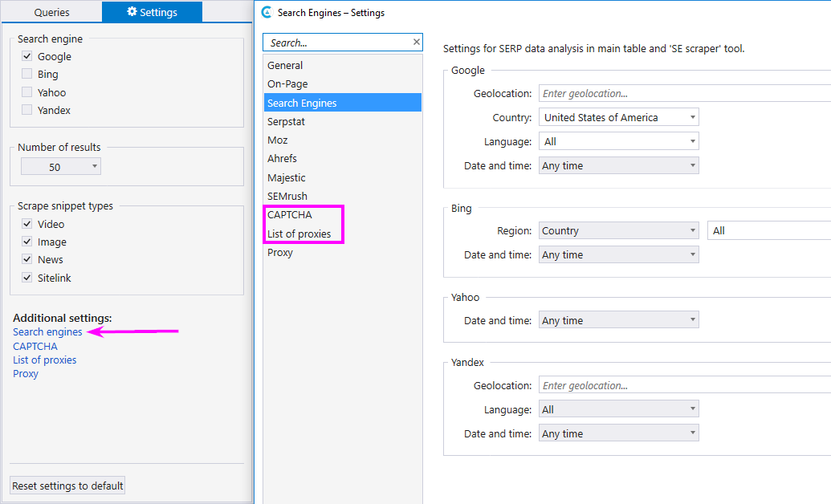Select Majestic in settings list
The height and width of the screenshot is (504, 831).
[x=343, y=177]
